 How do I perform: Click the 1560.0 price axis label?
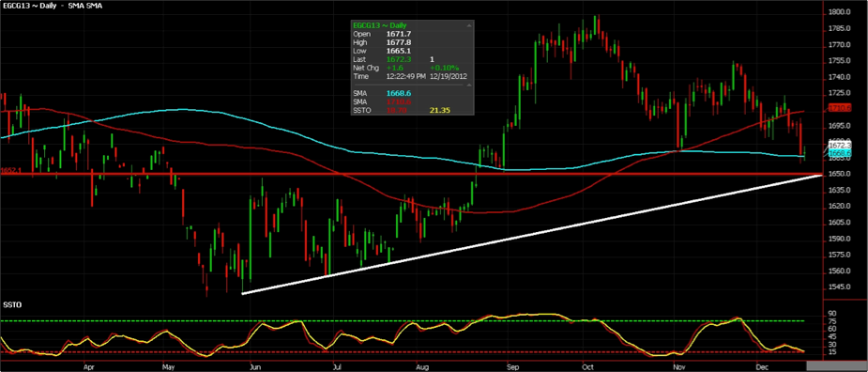(840, 271)
